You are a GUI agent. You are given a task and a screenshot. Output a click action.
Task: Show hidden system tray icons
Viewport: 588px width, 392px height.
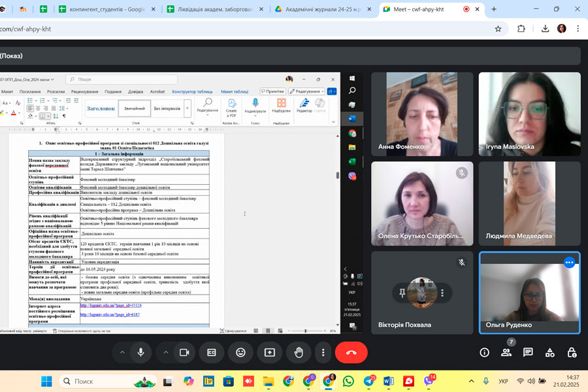pyautogui.click(x=471, y=381)
